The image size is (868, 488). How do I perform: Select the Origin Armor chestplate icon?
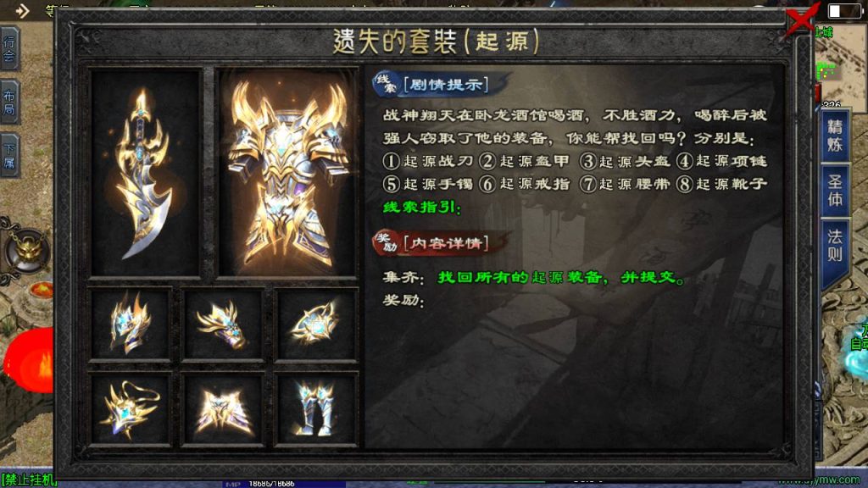coord(287,173)
